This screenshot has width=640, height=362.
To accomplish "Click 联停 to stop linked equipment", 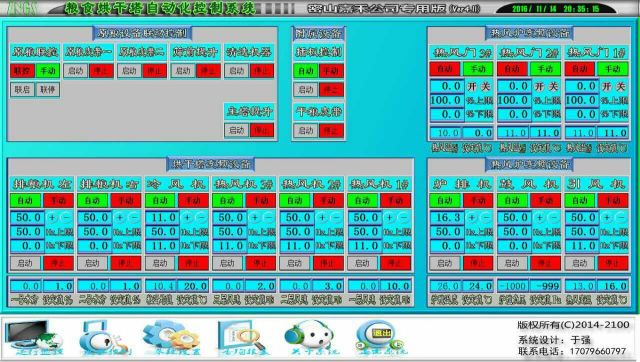I will (x=48, y=89).
